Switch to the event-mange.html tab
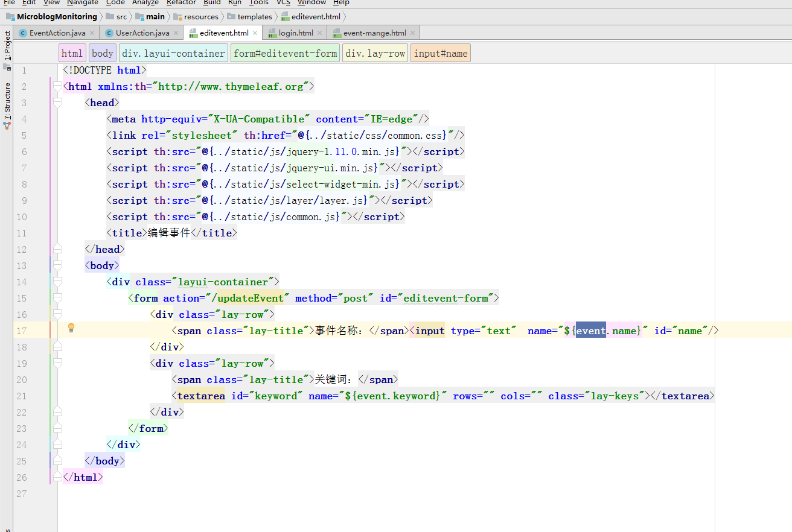Image resolution: width=792 pixels, height=532 pixels. (x=374, y=33)
